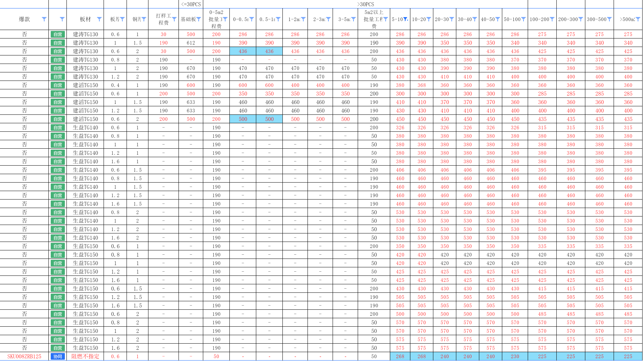Open filter icon for 板厚 column

122,19
